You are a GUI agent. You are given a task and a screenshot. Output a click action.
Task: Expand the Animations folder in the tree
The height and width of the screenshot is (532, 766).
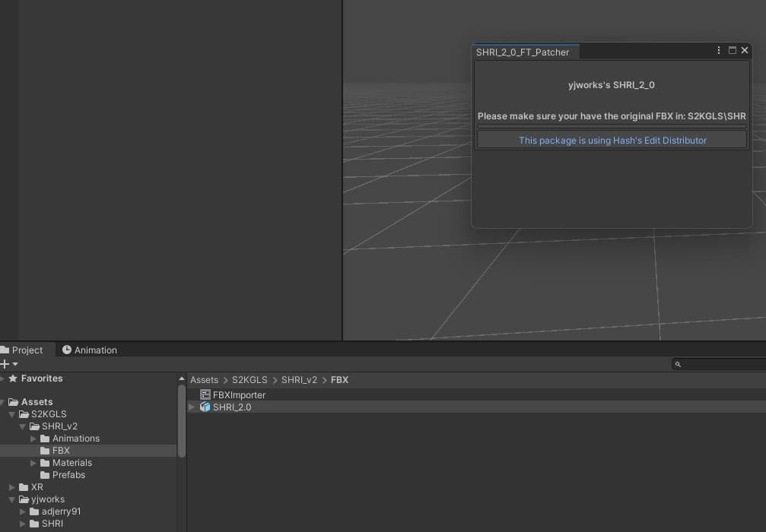(33, 439)
